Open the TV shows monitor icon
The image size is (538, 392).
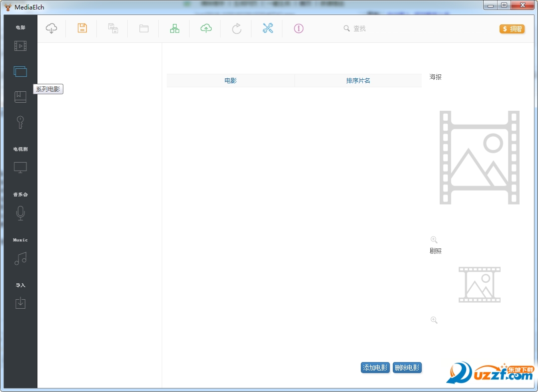[x=20, y=168]
